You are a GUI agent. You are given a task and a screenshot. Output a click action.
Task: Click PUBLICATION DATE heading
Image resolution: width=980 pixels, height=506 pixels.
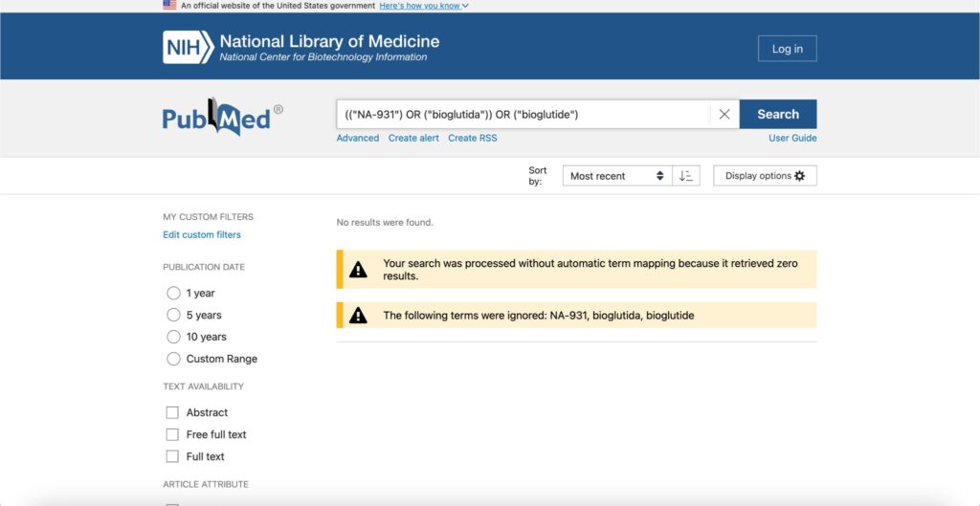pyautogui.click(x=204, y=268)
